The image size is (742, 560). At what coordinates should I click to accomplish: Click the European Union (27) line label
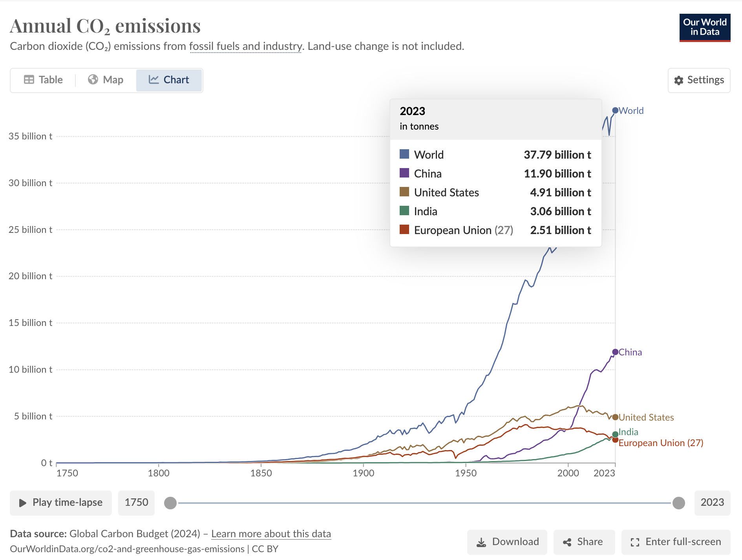tap(661, 443)
